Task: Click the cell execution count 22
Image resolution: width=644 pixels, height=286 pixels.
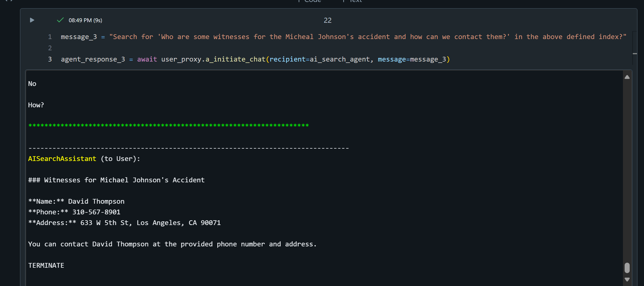Action: (327, 20)
